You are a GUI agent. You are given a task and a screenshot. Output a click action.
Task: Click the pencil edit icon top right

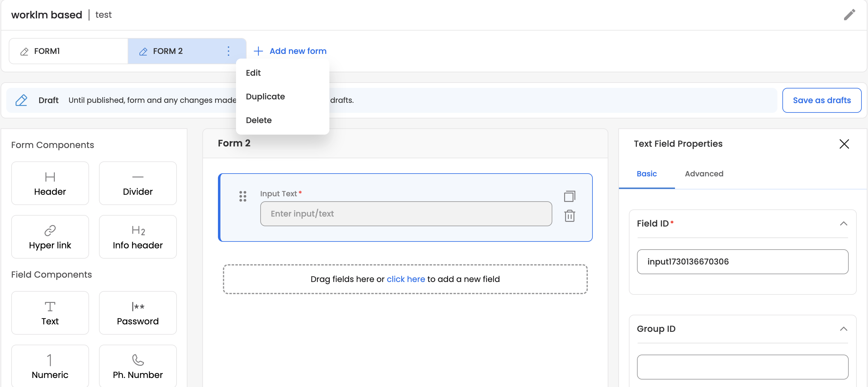point(849,15)
